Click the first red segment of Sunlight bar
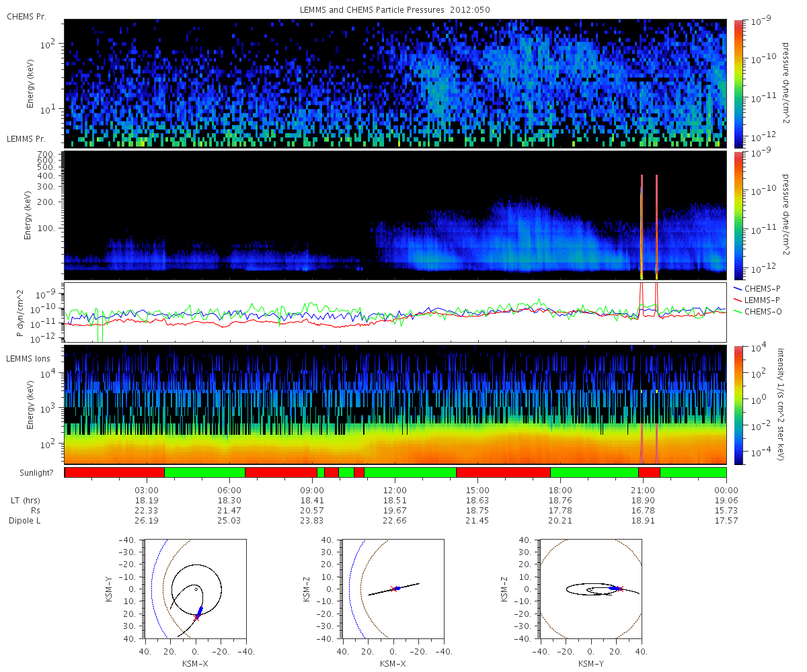This screenshot has height=672, width=807. (114, 472)
